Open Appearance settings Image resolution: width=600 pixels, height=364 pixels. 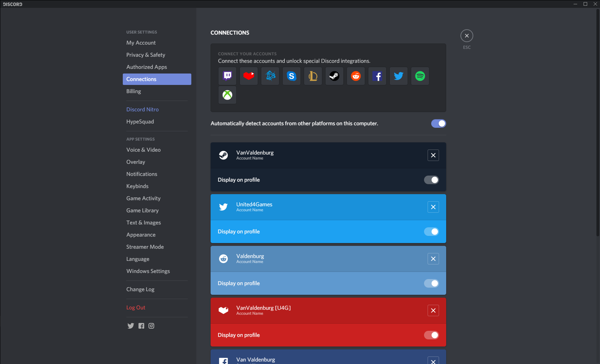157,235
